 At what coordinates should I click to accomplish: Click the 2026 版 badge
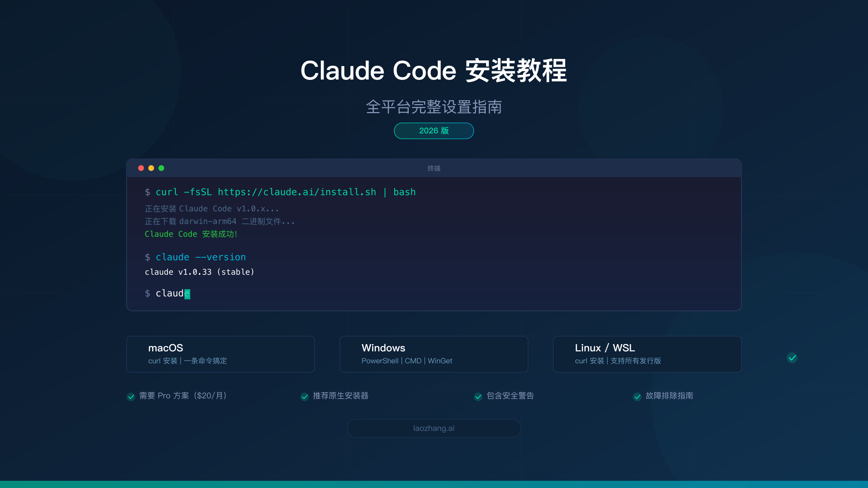click(x=434, y=131)
